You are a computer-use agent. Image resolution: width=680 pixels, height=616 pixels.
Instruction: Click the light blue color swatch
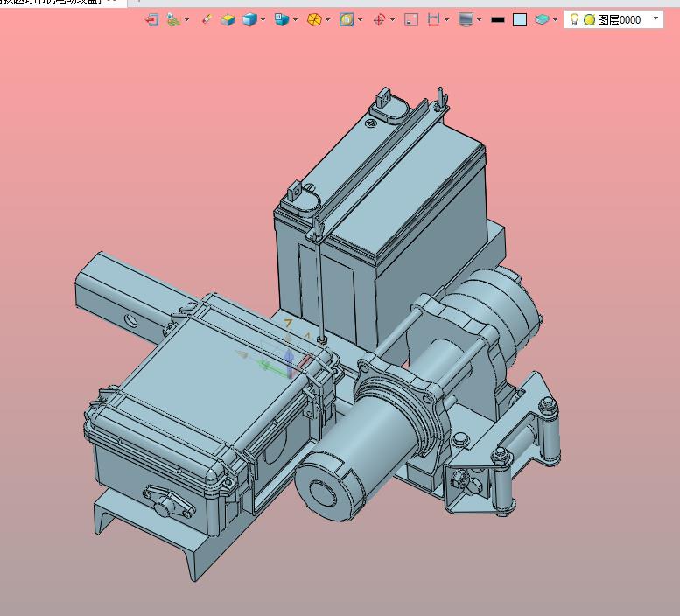coord(520,19)
